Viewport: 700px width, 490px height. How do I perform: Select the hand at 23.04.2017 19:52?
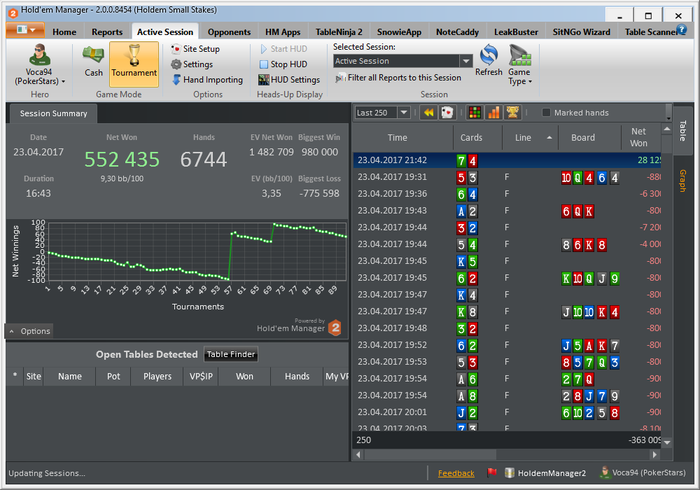(507, 345)
